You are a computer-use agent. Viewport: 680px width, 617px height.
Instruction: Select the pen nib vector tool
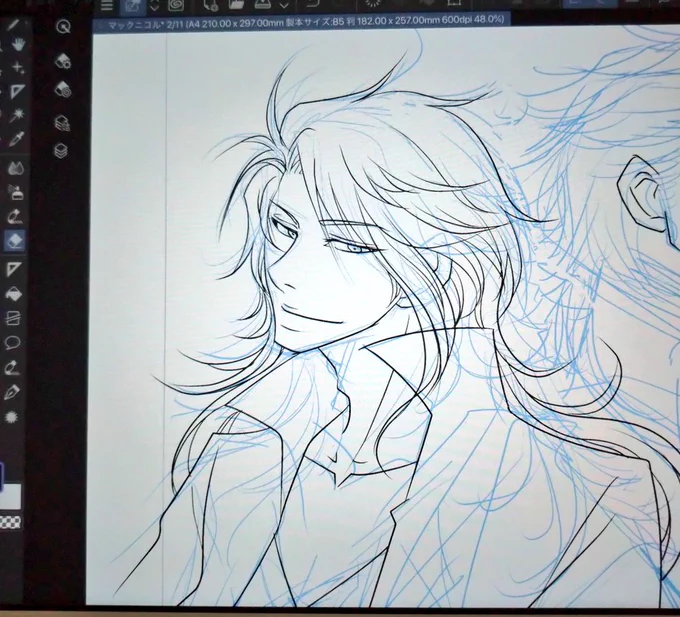point(12,392)
